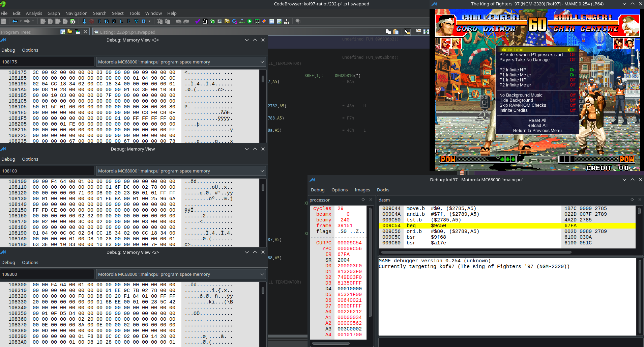Open the forward-navigation history dropdown arrow
Image resolution: width=644 pixels, height=347 pixels.
[33, 21]
